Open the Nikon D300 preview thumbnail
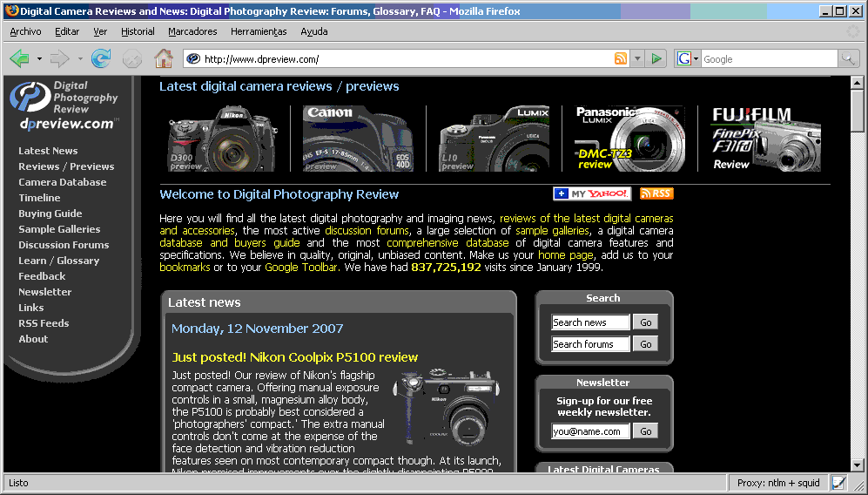868x495 pixels. [221, 139]
